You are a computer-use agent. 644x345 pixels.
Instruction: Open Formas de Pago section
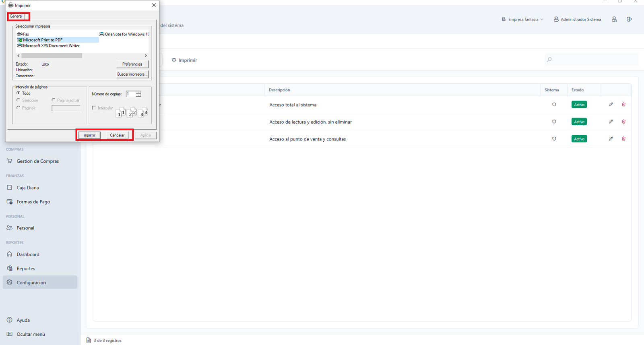(x=33, y=202)
